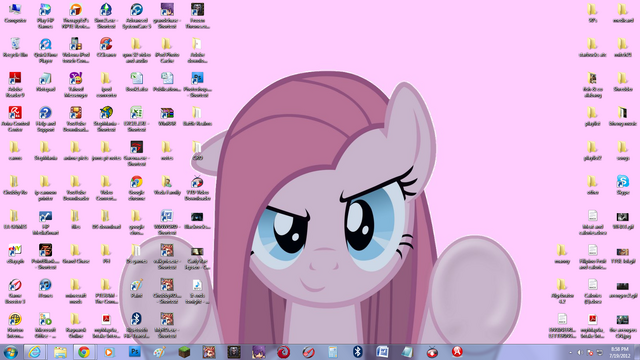Open the iPod Photo Cache folder
The image size is (640, 360).
pyautogui.click(x=167, y=50)
